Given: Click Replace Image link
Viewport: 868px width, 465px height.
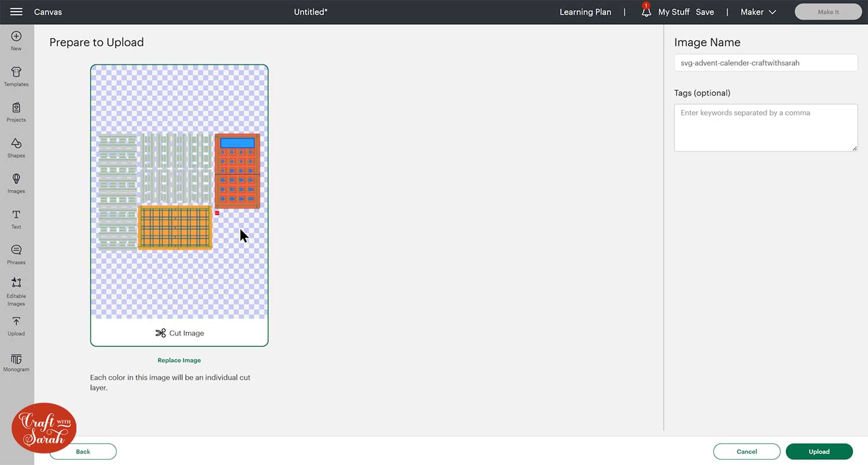Looking at the screenshot, I should [x=179, y=360].
